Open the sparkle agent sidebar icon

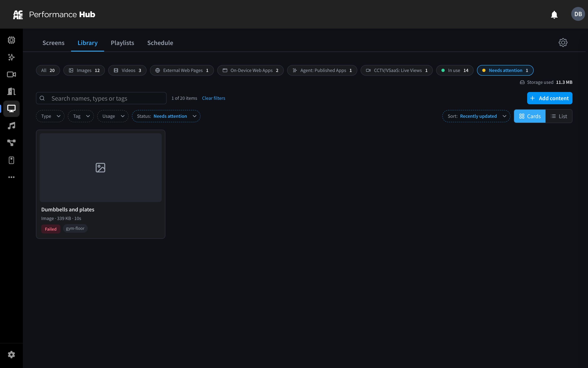click(x=11, y=57)
